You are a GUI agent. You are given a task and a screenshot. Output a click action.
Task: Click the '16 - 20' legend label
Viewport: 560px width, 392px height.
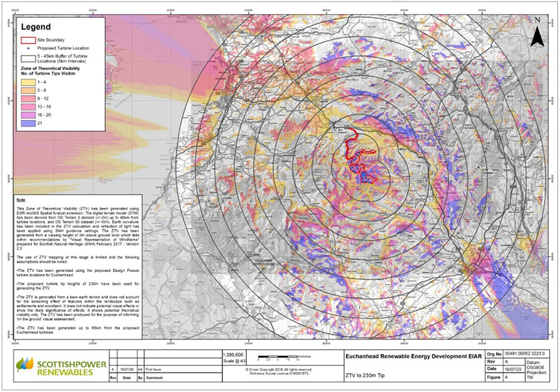(x=44, y=115)
